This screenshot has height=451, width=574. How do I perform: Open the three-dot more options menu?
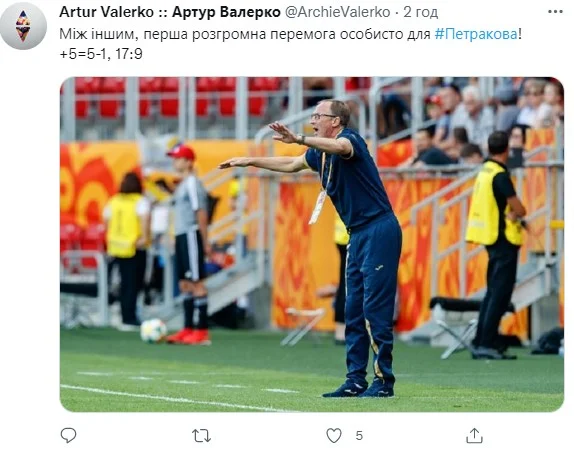coord(555,12)
